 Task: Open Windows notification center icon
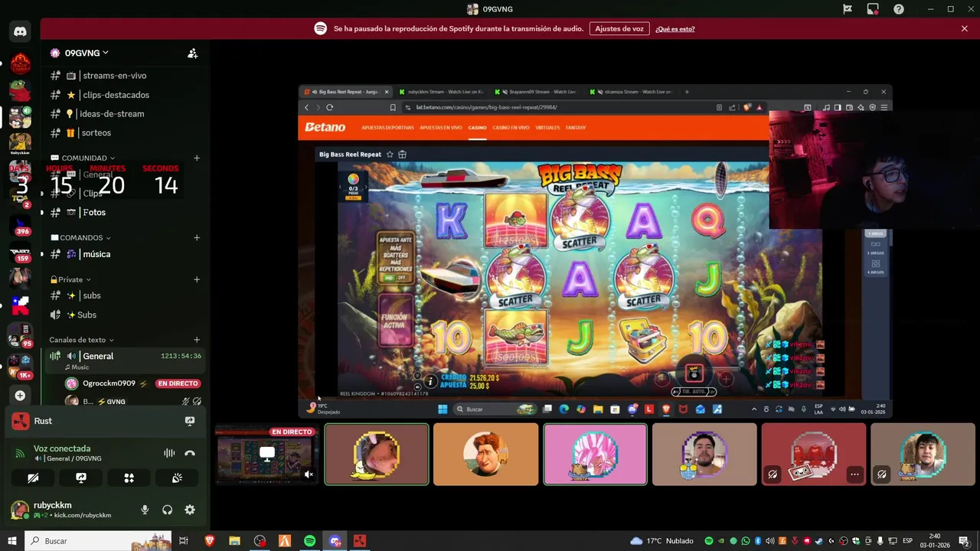(962, 541)
